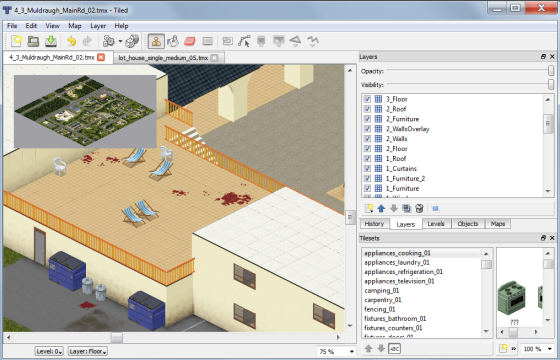The height and width of the screenshot is (360, 560).
Task: Open the Layer menu
Action: (x=98, y=26)
